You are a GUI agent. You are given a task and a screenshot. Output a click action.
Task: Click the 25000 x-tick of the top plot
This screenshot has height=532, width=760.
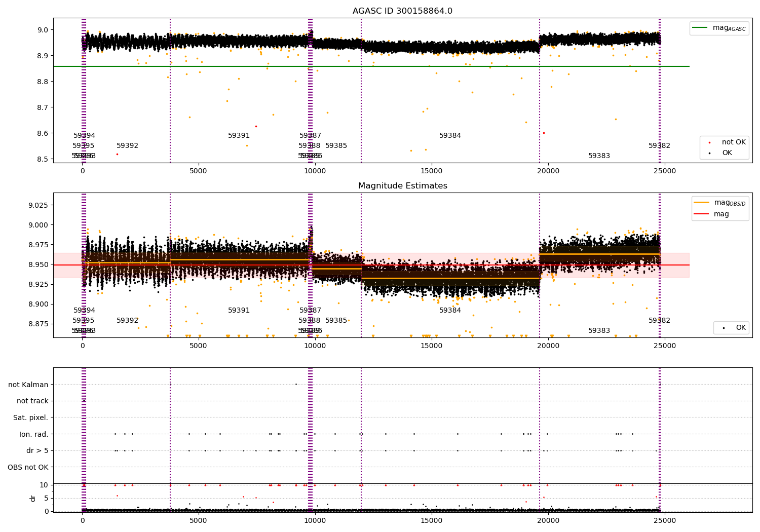coord(664,171)
